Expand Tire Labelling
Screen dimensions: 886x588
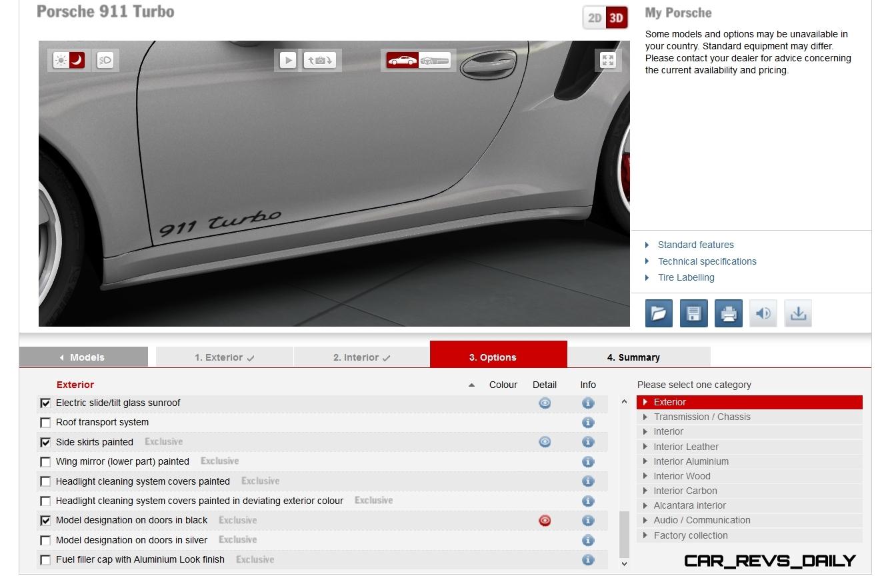tap(685, 277)
